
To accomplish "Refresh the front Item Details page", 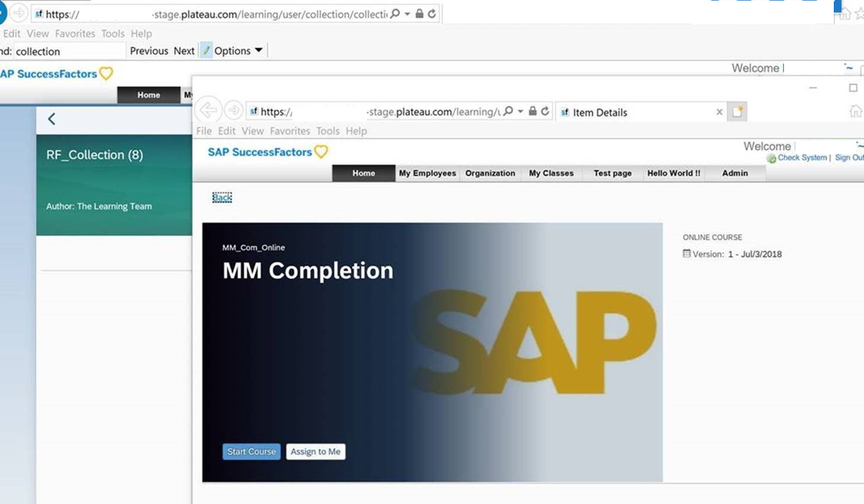I will pos(545,111).
